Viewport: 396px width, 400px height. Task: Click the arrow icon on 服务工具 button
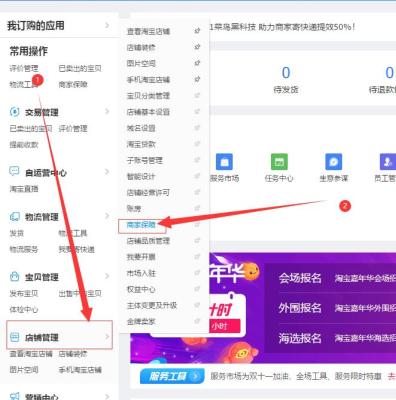(x=196, y=376)
